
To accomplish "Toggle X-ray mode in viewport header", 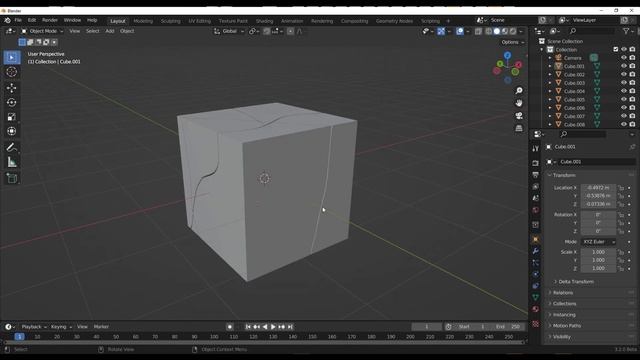I will (478, 31).
